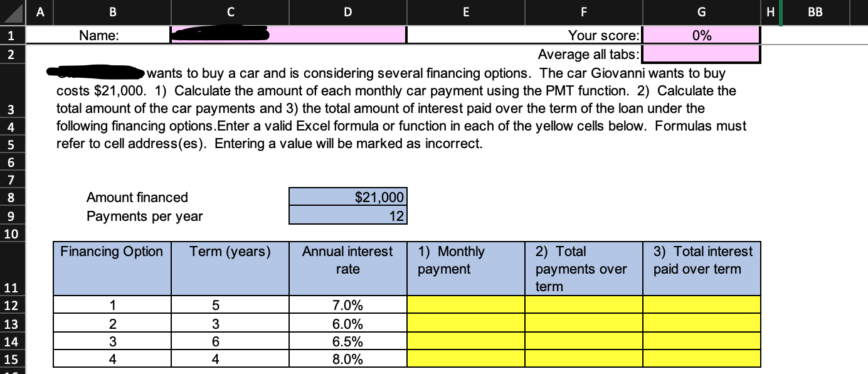Select column header A
Viewport: 868px width, 374px height.
point(40,12)
